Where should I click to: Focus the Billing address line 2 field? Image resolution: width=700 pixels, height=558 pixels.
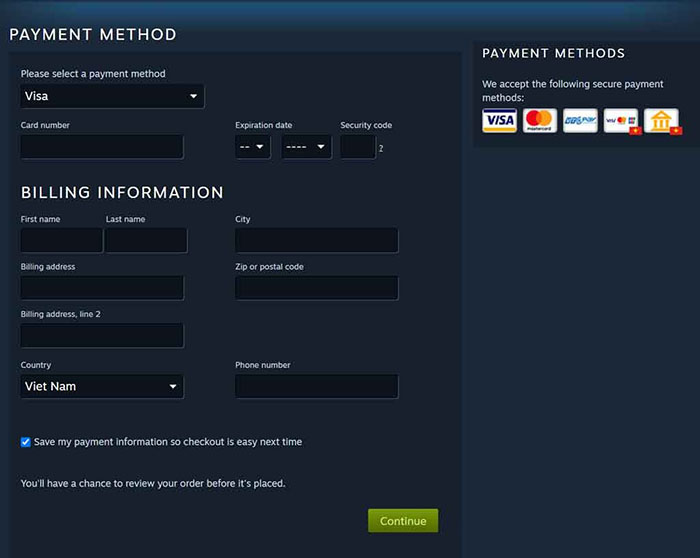coord(102,335)
